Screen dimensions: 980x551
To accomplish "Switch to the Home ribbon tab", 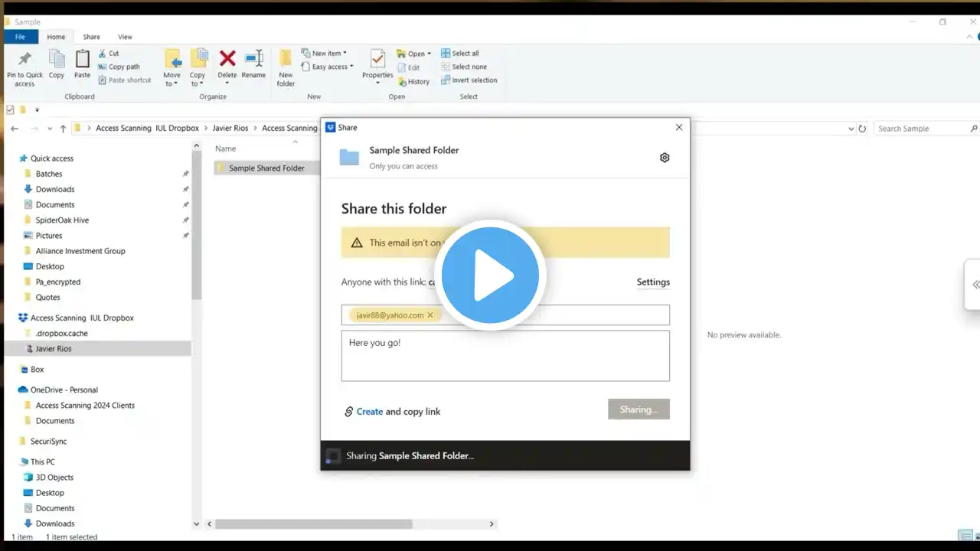I will click(56, 37).
